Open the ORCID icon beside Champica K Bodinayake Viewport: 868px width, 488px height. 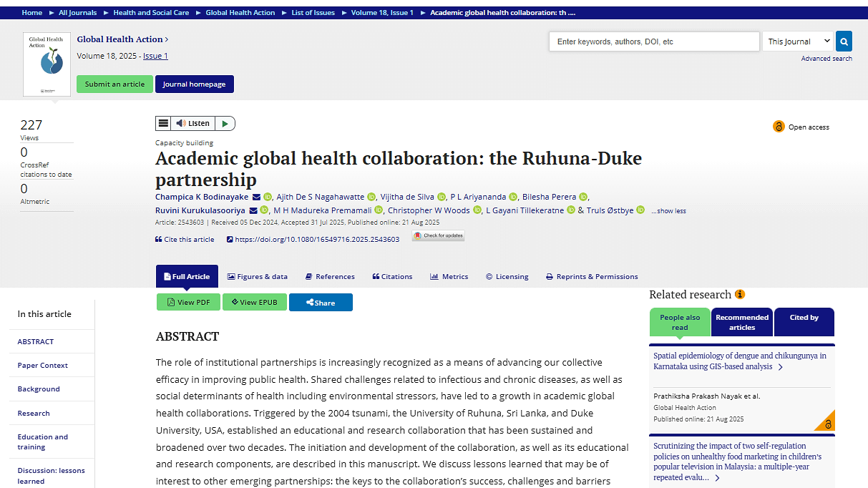click(267, 196)
